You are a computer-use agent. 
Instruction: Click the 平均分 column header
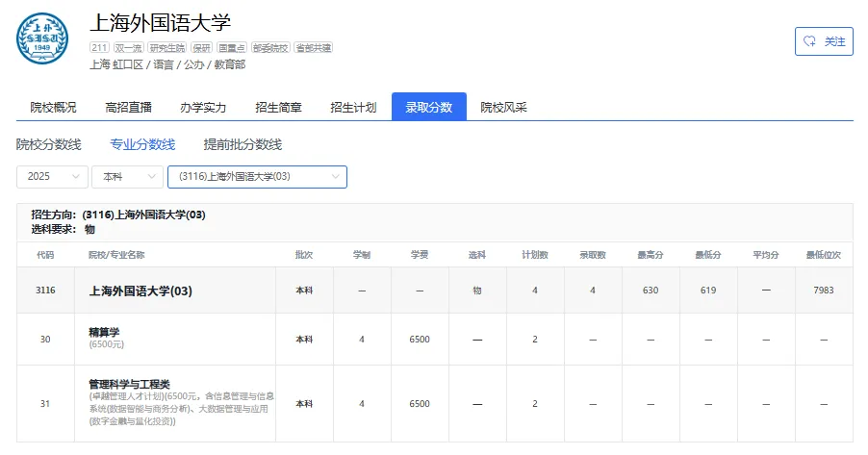[766, 255]
